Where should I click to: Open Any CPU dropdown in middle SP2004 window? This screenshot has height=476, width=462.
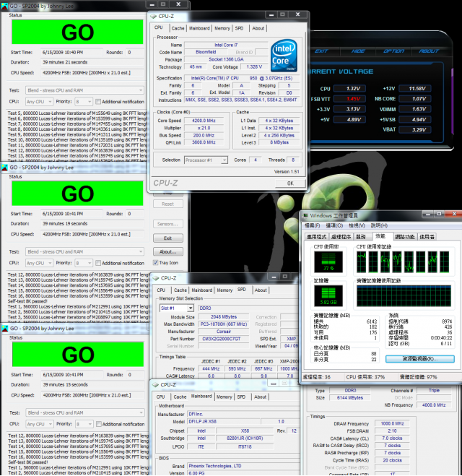pyautogui.click(x=40, y=263)
